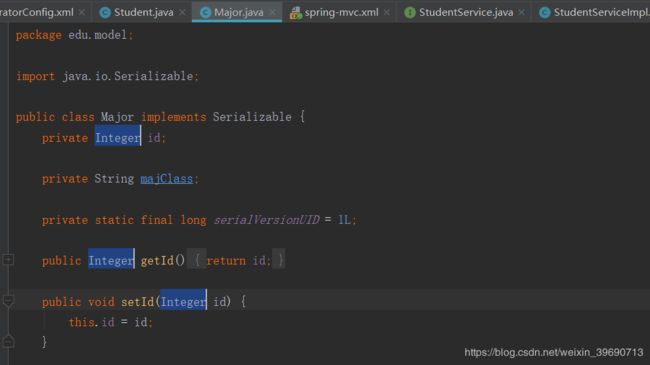Close the Student.java tab
650x365 pixels.
pos(182,12)
